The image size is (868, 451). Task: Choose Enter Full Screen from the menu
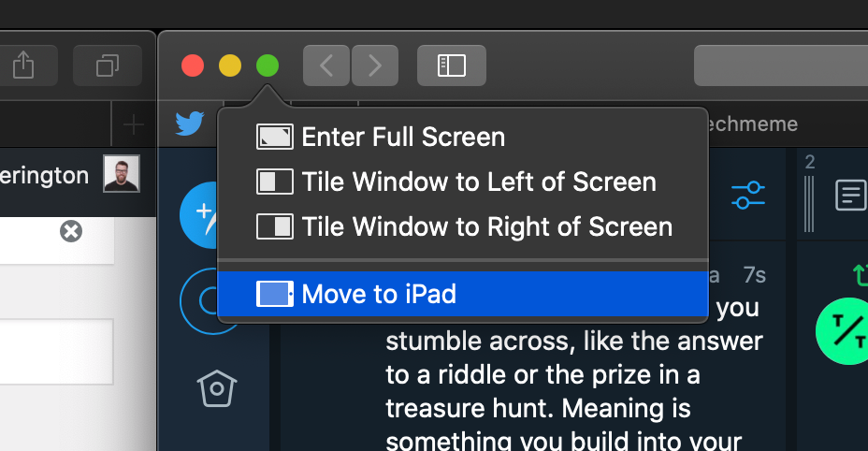402,138
